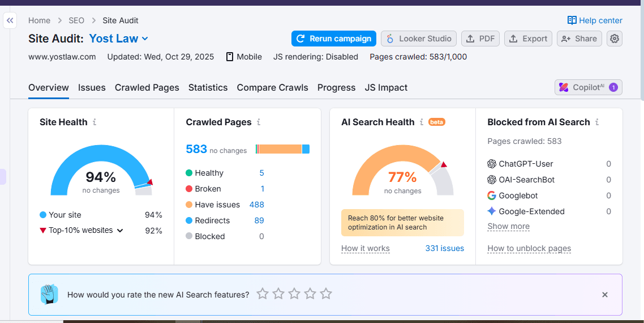Open the JS Impact tab
This screenshot has height=323, width=644.
point(386,88)
